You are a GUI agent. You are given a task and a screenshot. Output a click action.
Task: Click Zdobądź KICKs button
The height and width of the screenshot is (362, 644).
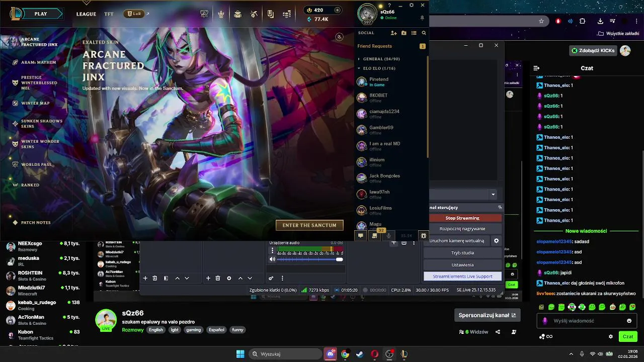pos(593,51)
